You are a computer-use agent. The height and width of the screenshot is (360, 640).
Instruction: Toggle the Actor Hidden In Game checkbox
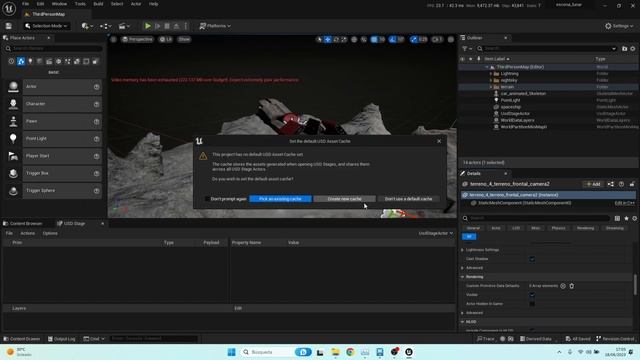[x=532, y=304]
